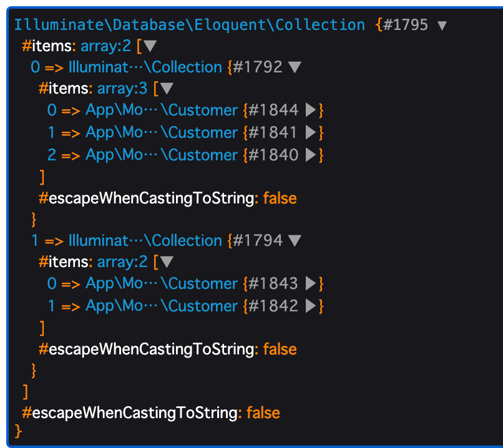Expand Customer #1844 arrow
The image size is (503, 448).
311,110
